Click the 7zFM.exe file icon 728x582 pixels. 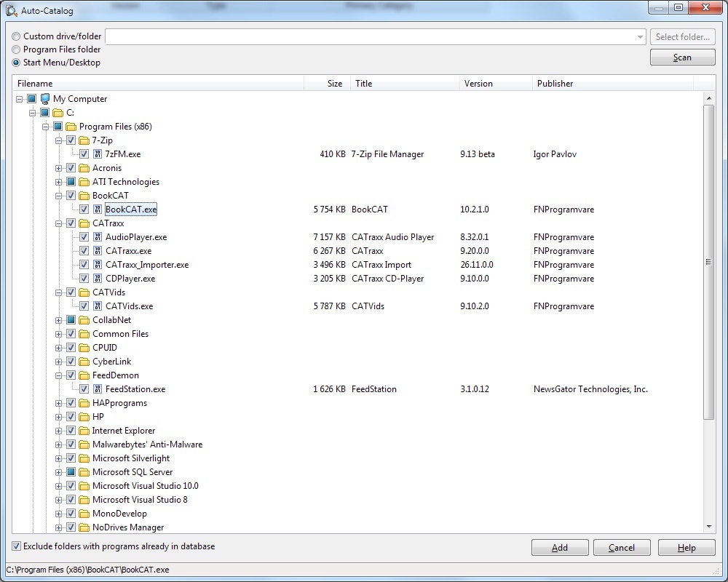click(98, 154)
